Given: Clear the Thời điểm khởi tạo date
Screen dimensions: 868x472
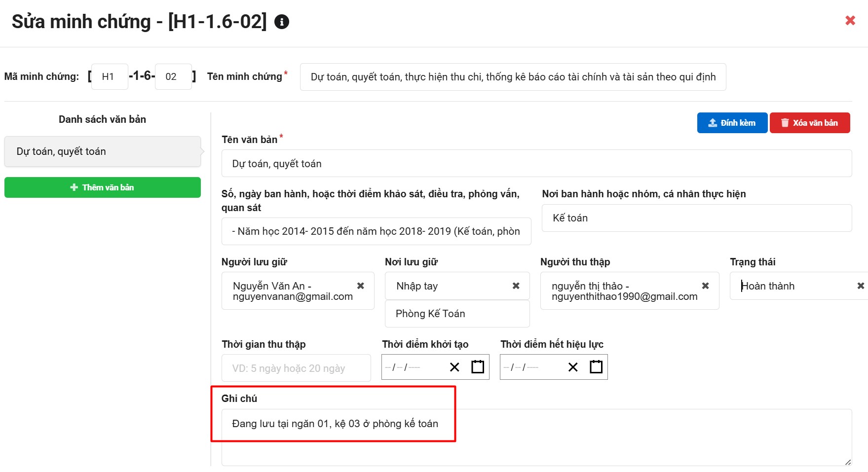Looking at the screenshot, I should 454,367.
